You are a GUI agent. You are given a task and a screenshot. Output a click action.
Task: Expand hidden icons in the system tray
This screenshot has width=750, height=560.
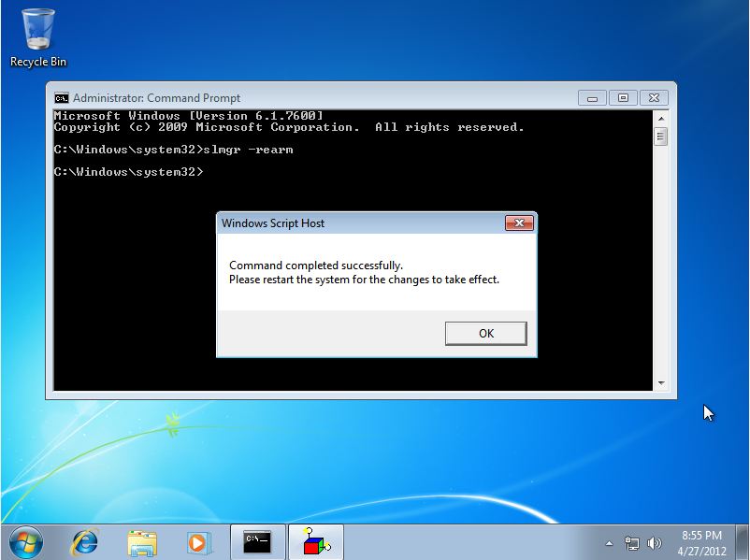tap(609, 542)
